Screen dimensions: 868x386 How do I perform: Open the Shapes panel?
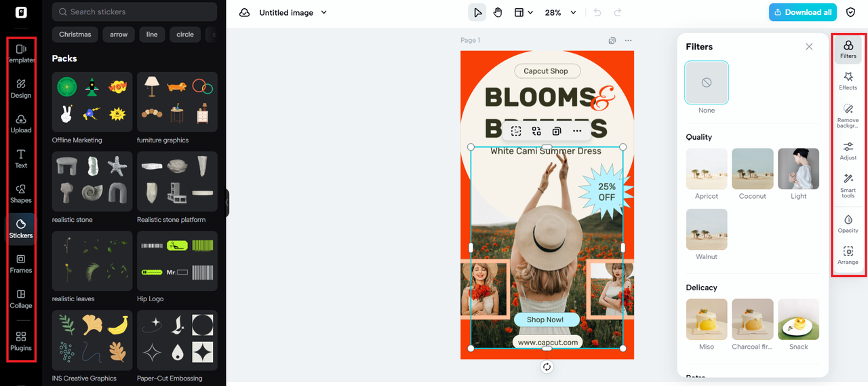(21, 194)
